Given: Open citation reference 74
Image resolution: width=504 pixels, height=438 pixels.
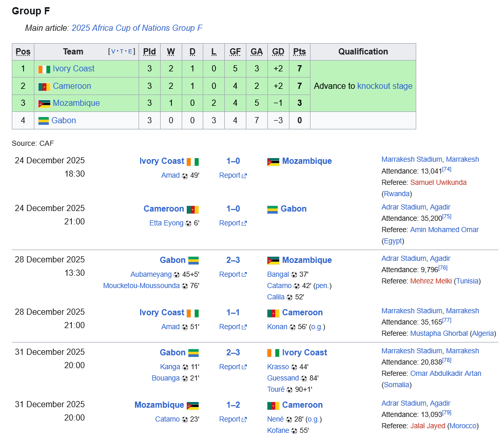Looking at the screenshot, I should (x=447, y=169).
